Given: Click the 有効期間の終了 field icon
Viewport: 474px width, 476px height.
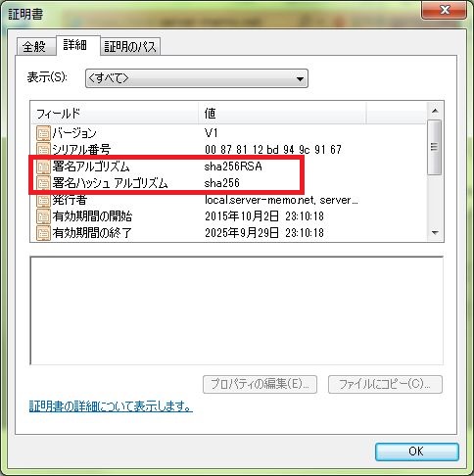Looking at the screenshot, I should point(43,233).
